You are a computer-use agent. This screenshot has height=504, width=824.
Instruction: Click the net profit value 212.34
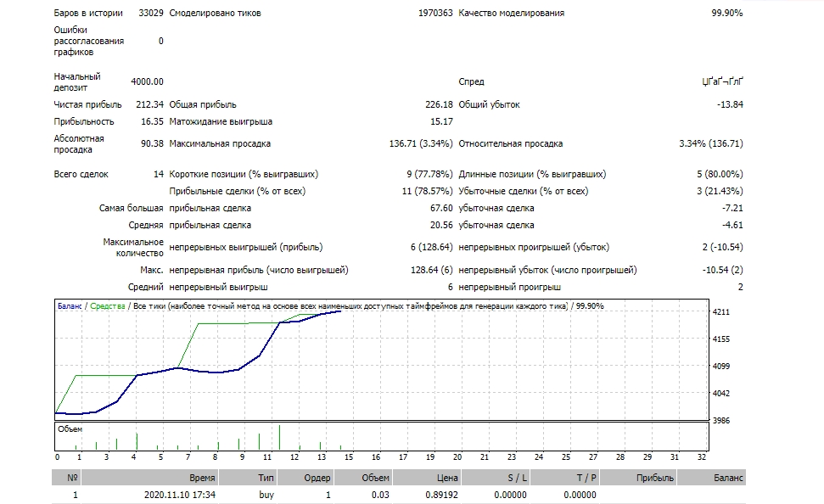[x=149, y=104]
